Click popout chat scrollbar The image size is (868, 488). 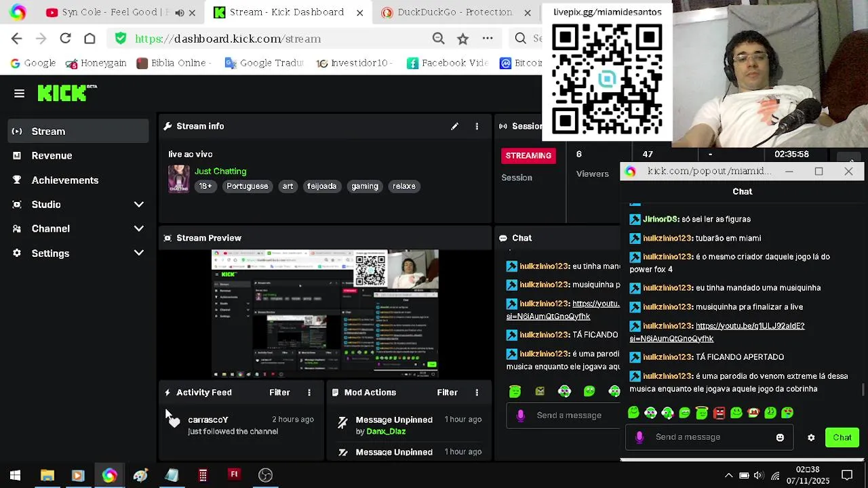click(863, 390)
